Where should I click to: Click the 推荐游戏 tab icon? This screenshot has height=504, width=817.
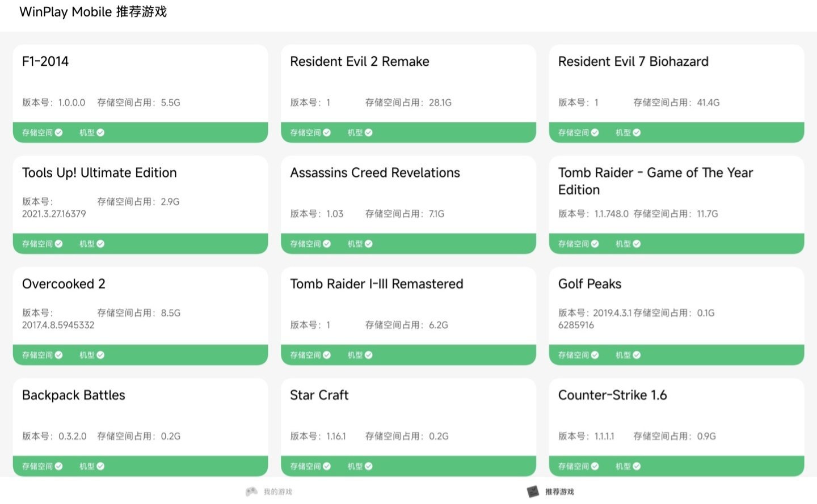coord(533,492)
